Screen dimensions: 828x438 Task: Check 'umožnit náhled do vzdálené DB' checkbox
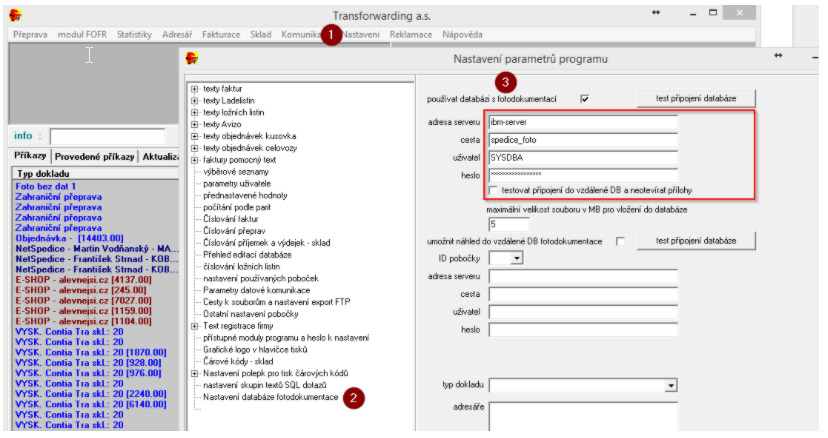(x=621, y=242)
